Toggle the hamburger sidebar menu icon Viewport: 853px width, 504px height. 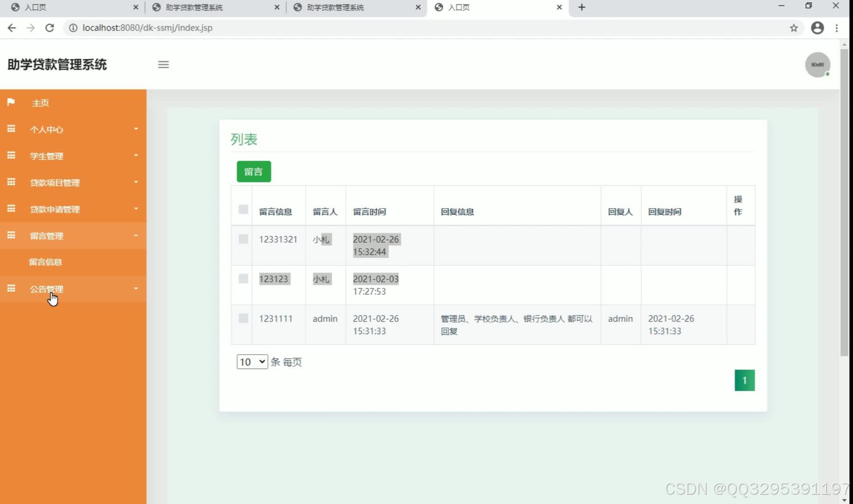163,64
